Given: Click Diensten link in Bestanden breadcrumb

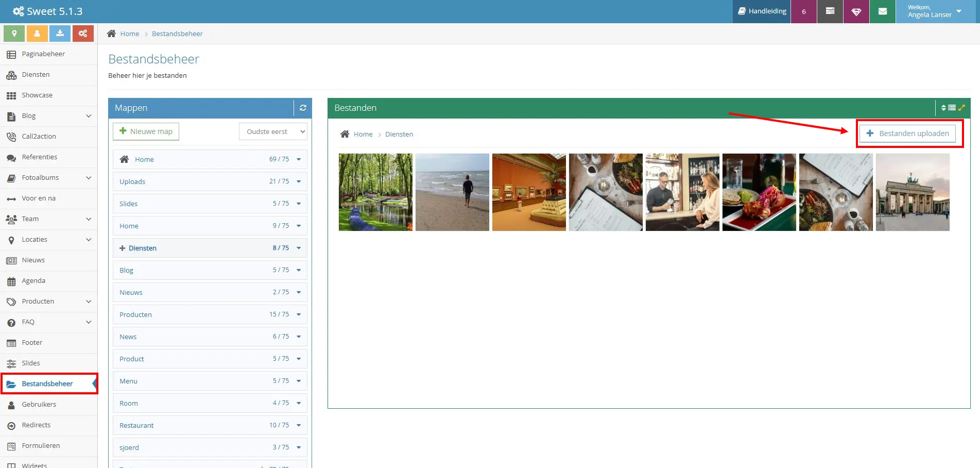Looking at the screenshot, I should point(399,134).
